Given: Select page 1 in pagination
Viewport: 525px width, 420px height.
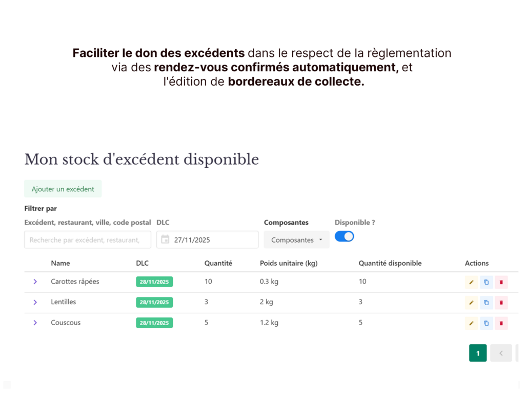Looking at the screenshot, I should (478, 353).
